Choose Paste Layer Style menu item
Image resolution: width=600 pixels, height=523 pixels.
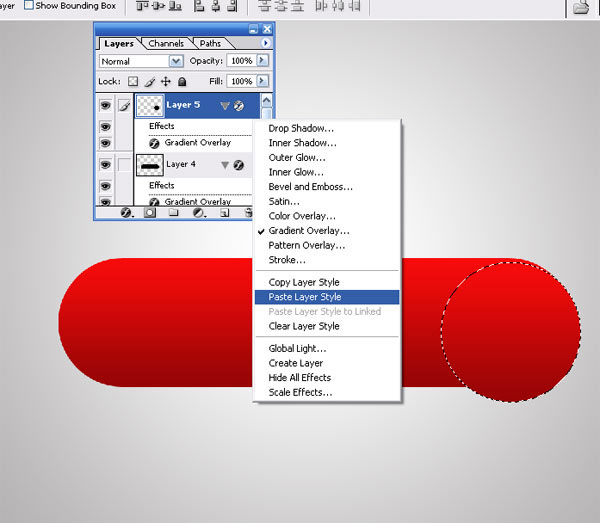click(x=305, y=297)
